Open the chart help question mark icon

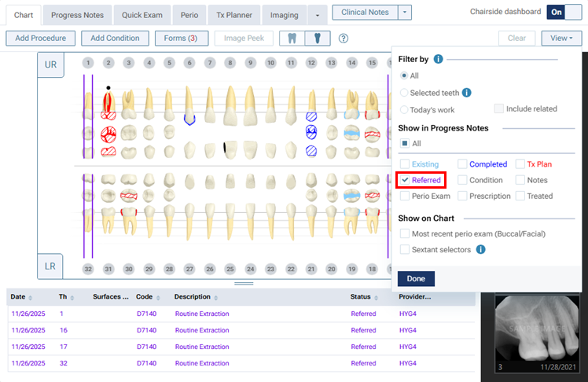[x=344, y=39]
